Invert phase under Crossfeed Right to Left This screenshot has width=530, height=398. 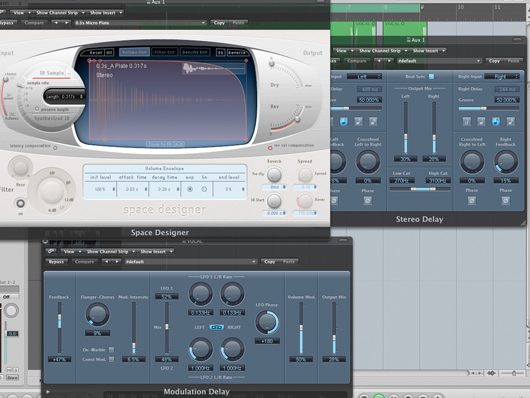[x=472, y=201]
